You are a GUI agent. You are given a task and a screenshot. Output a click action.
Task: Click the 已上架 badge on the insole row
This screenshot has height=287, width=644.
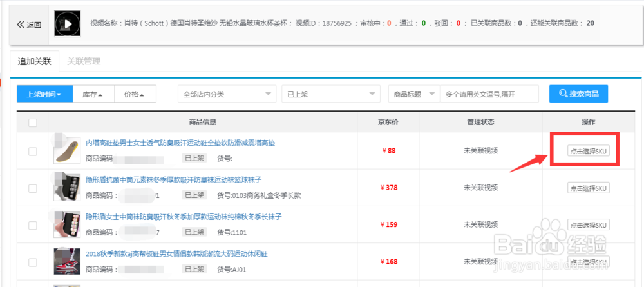tap(194, 158)
